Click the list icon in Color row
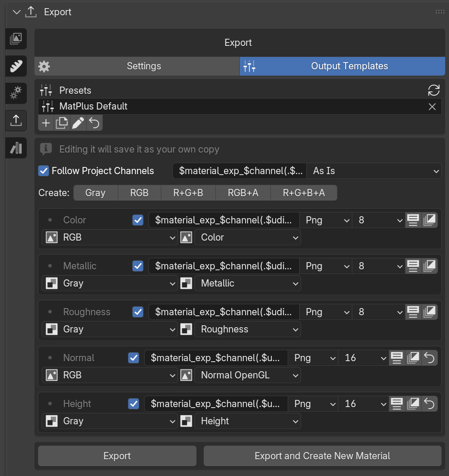This screenshot has width=449, height=476. click(x=413, y=220)
